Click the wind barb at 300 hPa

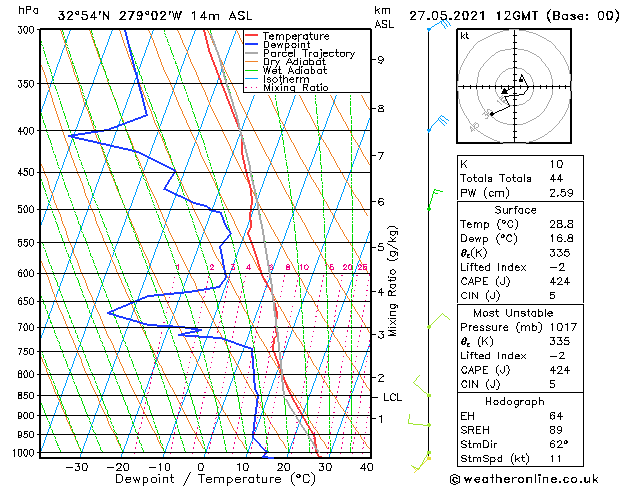click(x=439, y=25)
